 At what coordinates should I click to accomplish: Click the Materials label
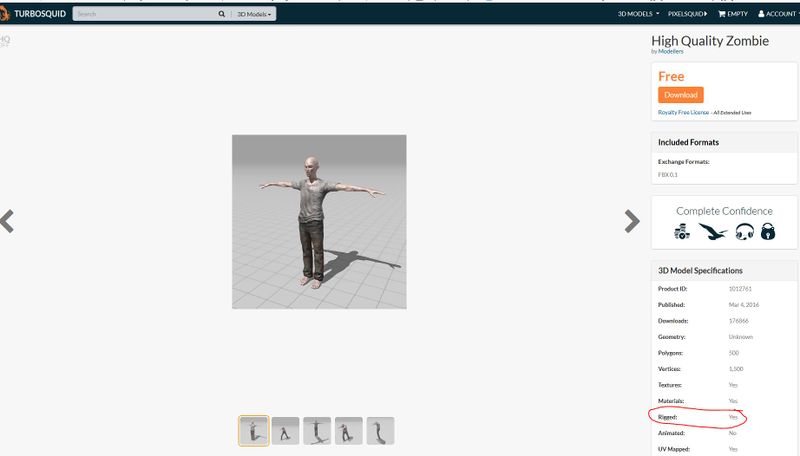coord(671,401)
